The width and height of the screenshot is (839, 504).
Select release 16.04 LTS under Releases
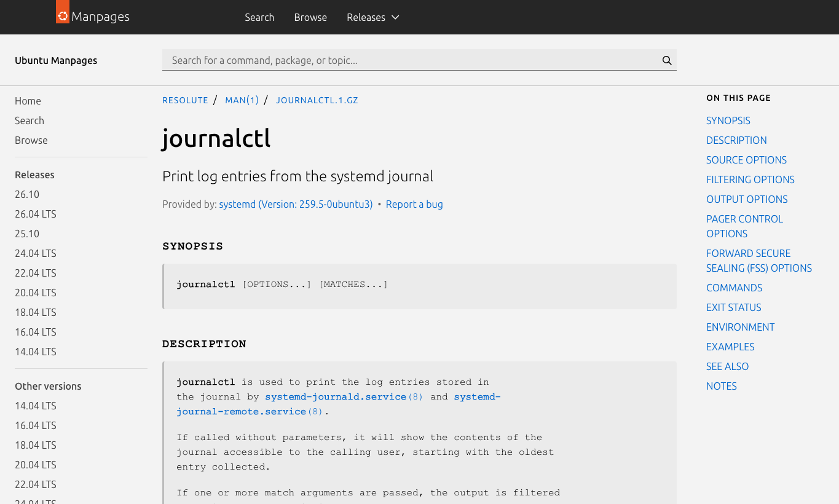click(x=36, y=332)
